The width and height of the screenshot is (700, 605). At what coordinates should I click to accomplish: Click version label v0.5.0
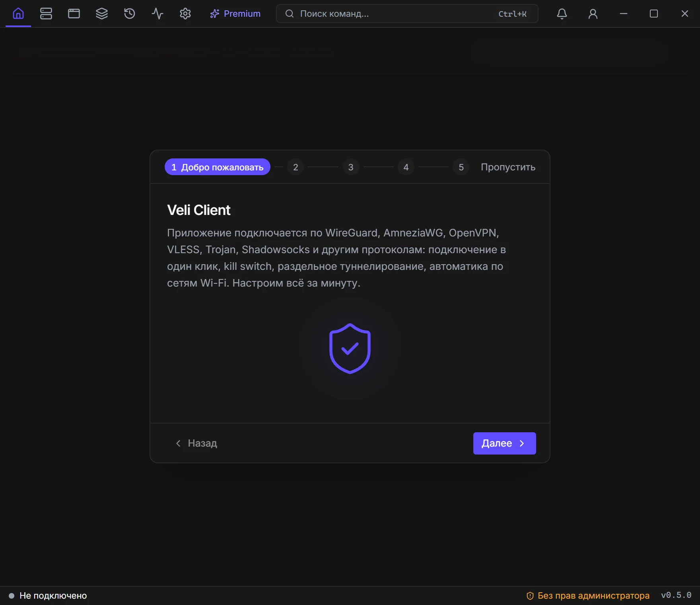[x=676, y=595]
